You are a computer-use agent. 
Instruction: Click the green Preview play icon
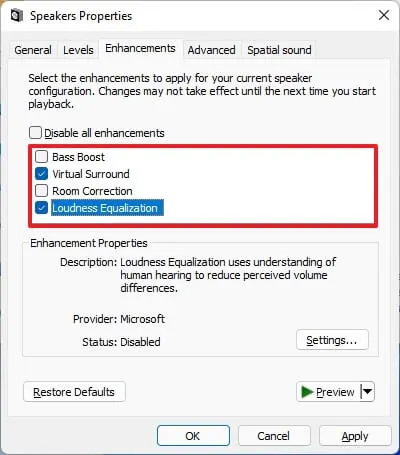pos(307,392)
